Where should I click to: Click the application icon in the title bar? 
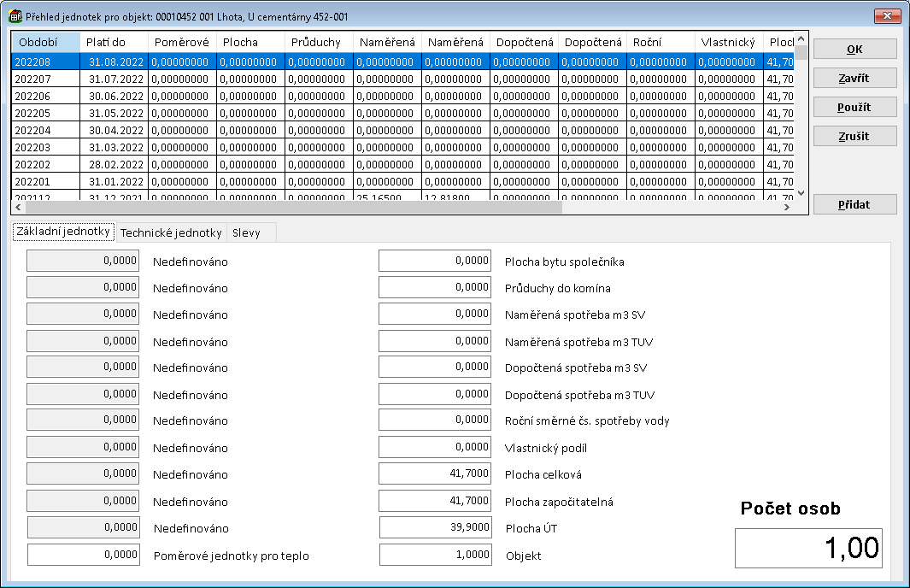tap(15, 16)
